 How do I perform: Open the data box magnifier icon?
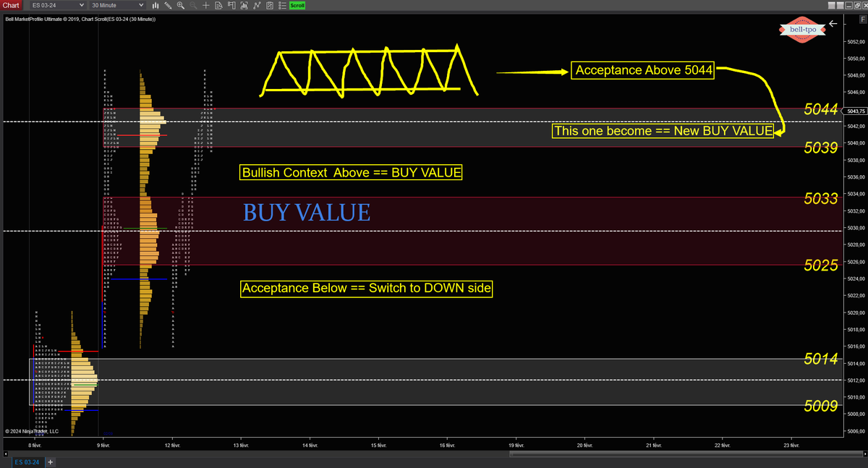(219, 5)
